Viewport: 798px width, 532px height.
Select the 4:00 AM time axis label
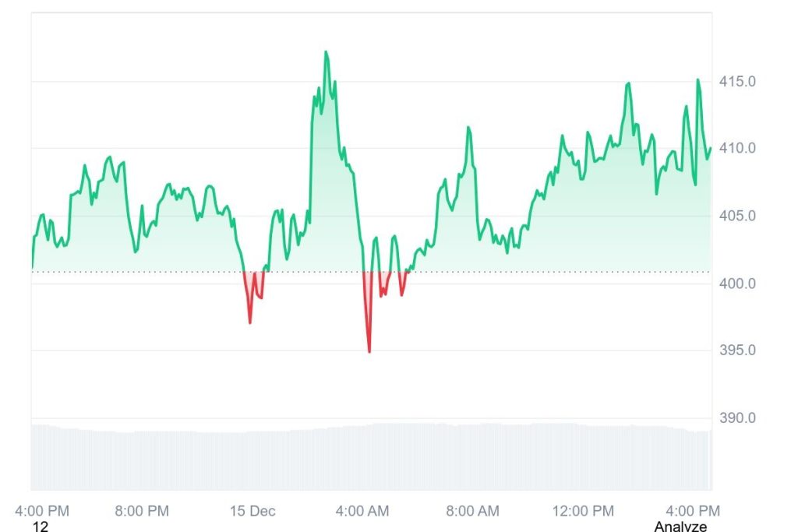click(362, 512)
